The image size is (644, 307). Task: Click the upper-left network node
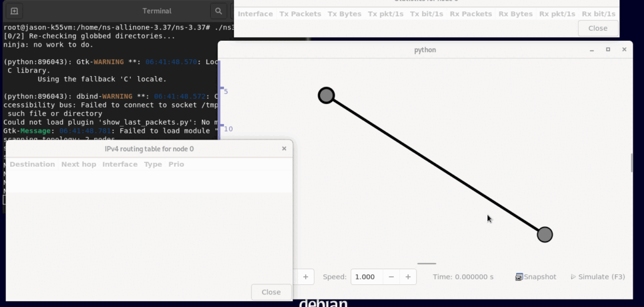[x=326, y=95]
